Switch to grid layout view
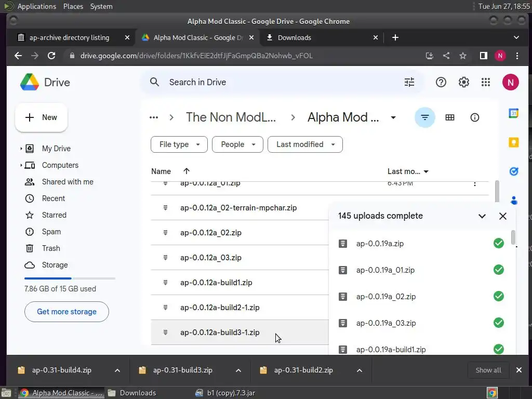Viewport: 532px width, 399px height. coord(449,117)
